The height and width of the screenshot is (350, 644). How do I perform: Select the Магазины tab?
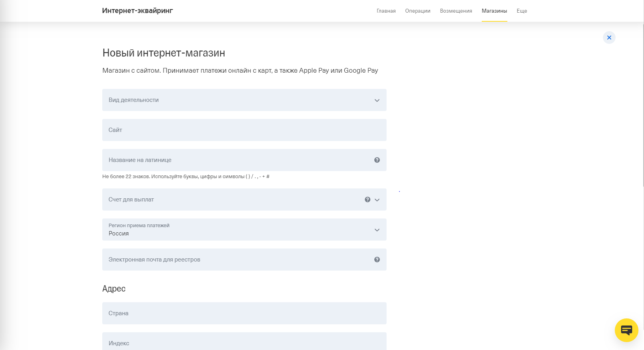(494, 11)
